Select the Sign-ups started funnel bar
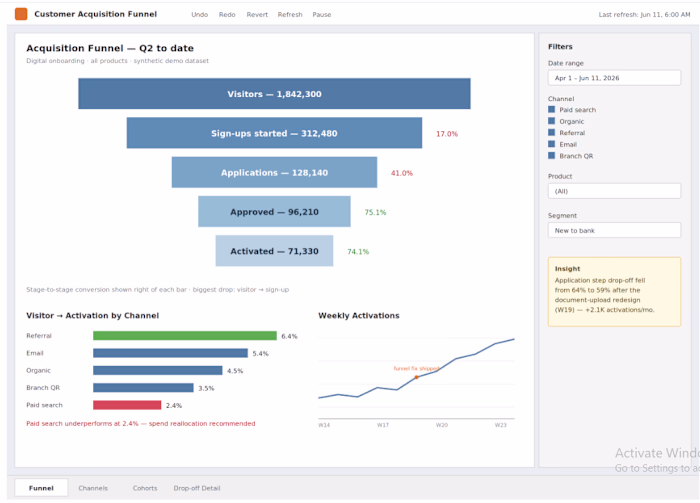Screen dimensions: 700x503 coord(274,133)
